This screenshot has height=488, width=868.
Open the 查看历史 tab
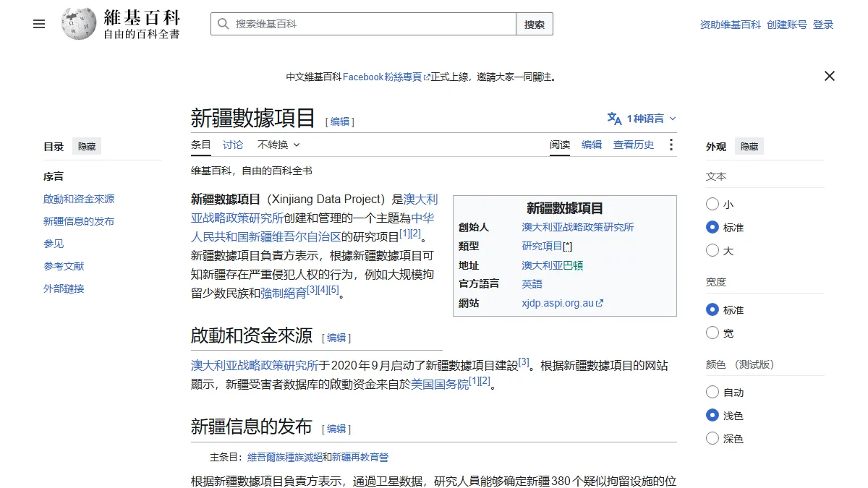[x=634, y=145]
